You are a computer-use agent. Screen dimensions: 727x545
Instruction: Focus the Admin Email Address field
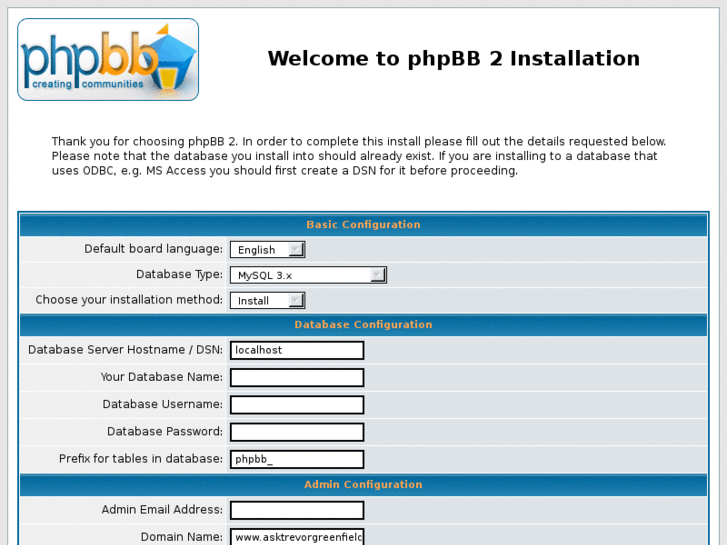tap(297, 510)
